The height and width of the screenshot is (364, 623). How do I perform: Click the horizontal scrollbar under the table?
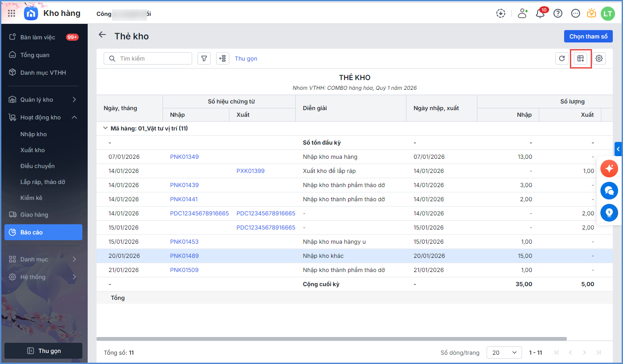pyautogui.click(x=331, y=339)
